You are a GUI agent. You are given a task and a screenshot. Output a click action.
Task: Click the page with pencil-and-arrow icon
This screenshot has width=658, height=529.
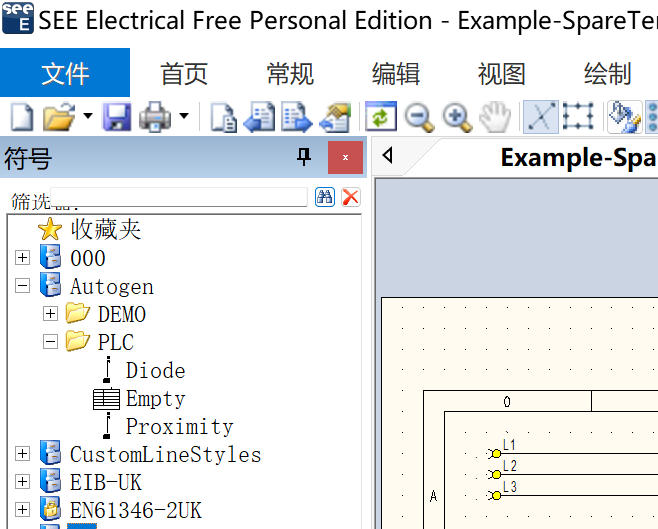pyautogui.click(x=335, y=117)
